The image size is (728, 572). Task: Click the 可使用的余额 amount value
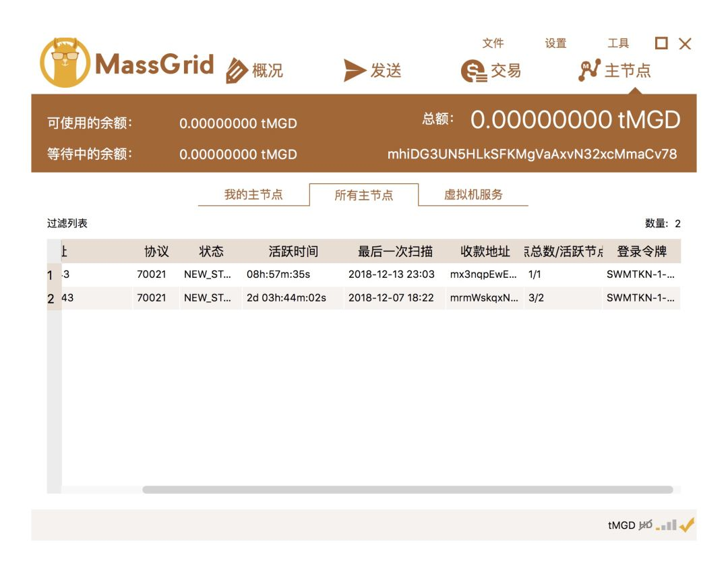tap(238, 123)
